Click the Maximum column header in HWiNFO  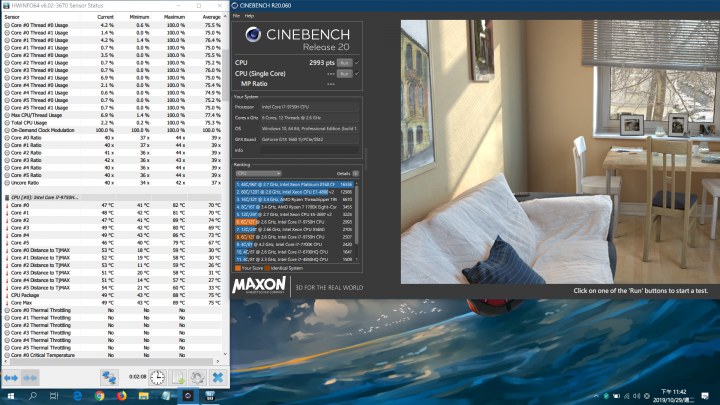coord(174,17)
